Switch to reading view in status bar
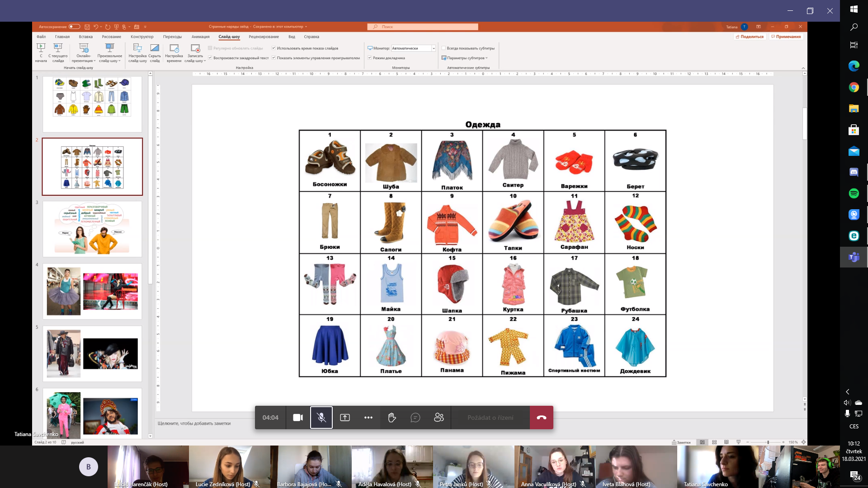The image size is (868, 488). click(726, 442)
